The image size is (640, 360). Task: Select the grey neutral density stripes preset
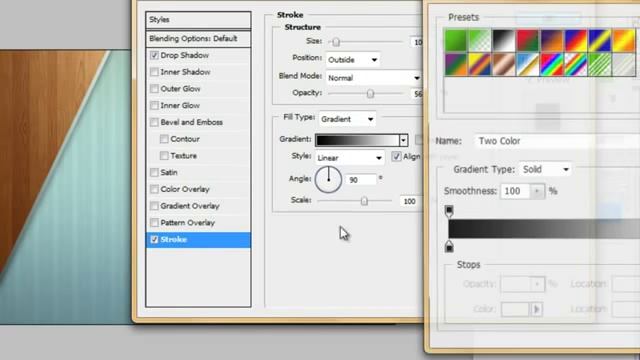click(x=624, y=64)
